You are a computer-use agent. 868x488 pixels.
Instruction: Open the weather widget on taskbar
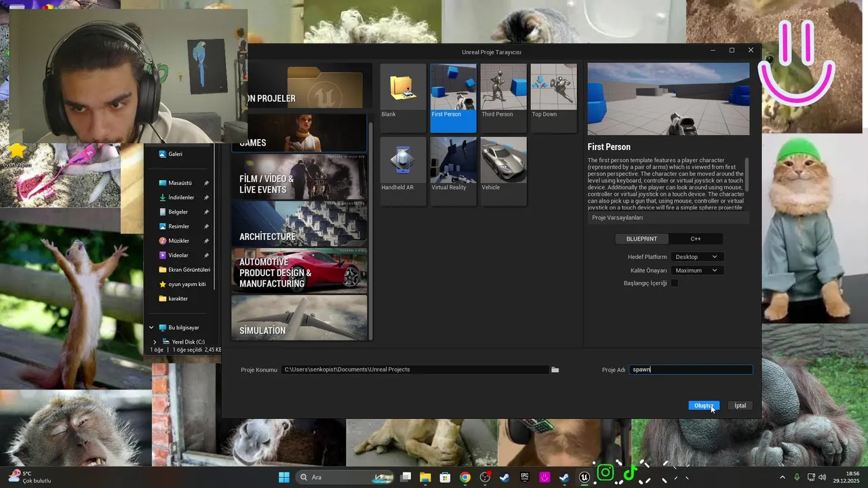(31, 477)
